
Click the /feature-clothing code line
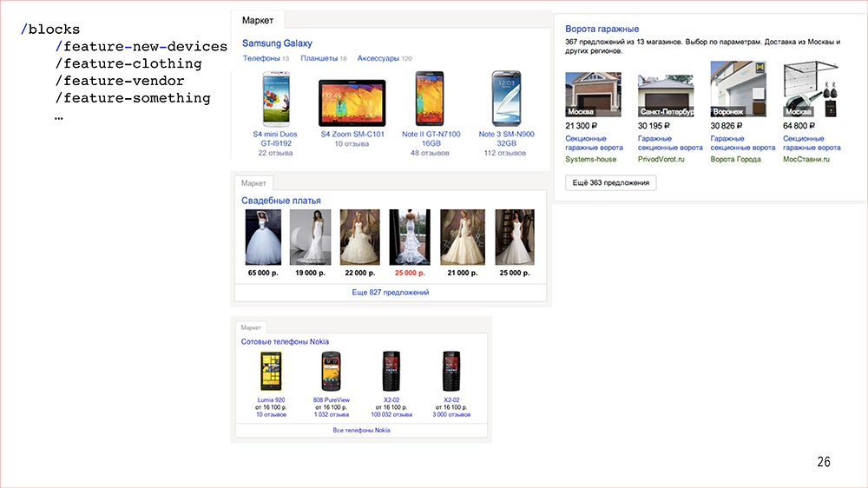[x=128, y=63]
